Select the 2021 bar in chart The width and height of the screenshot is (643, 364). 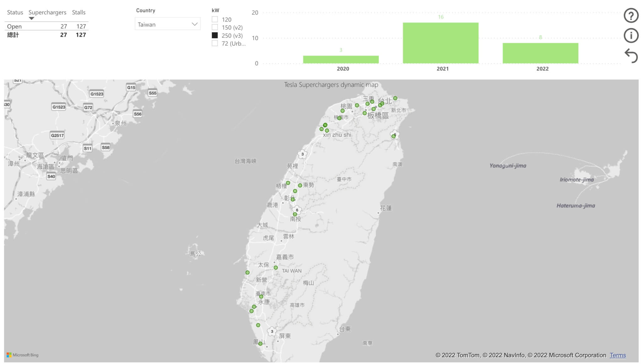pyautogui.click(x=440, y=43)
